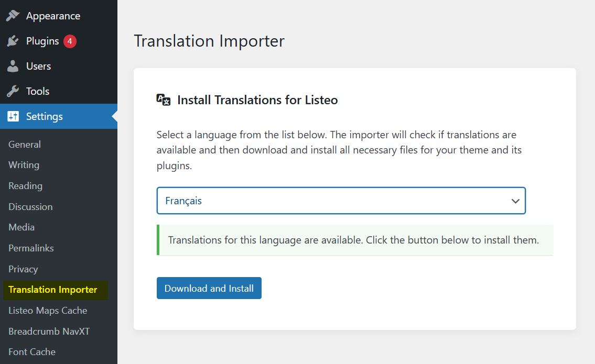Screen dimensions: 595x364
Task: Click the translation icon beside Install Translations
Action: coord(164,100)
